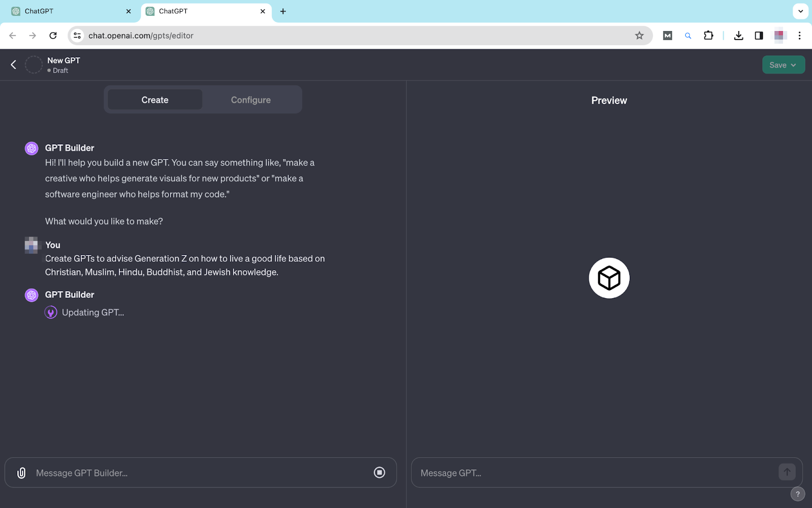Image resolution: width=812 pixels, height=508 pixels.
Task: Toggle the browser side panel
Action: pos(759,36)
